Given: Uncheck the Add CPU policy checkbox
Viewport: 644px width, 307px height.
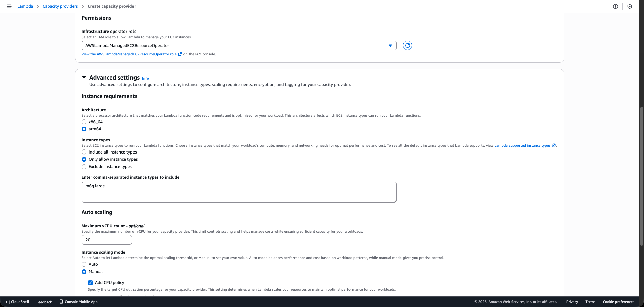Looking at the screenshot, I should coord(90,283).
